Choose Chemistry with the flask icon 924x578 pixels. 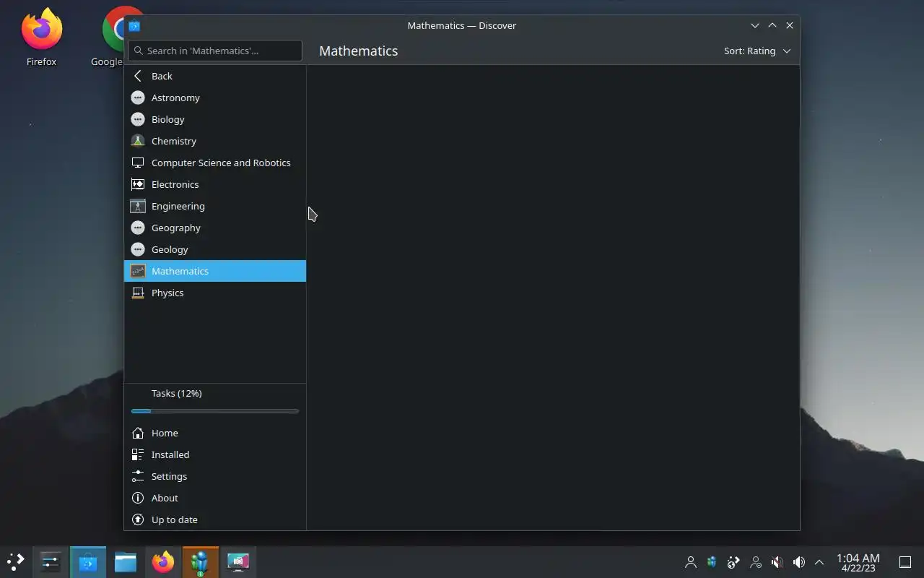[x=215, y=141]
